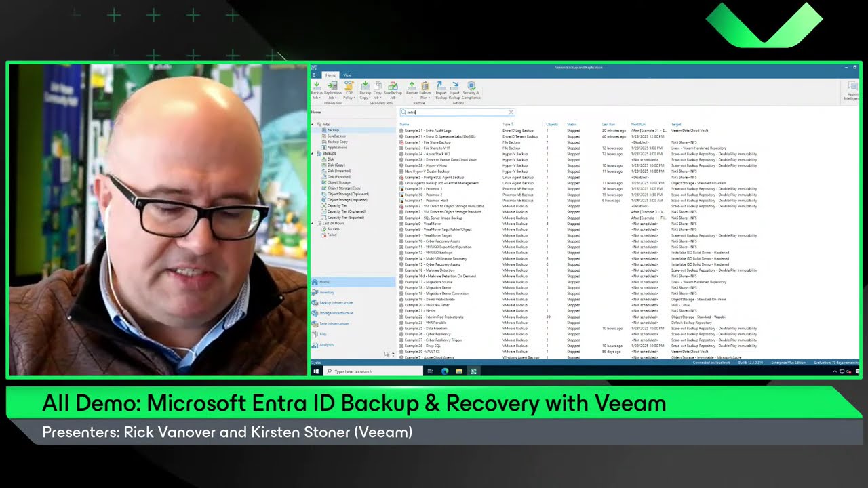Open the SureBackup Job ribbon icon
Image resolution: width=868 pixels, height=488 pixels.
(x=393, y=90)
